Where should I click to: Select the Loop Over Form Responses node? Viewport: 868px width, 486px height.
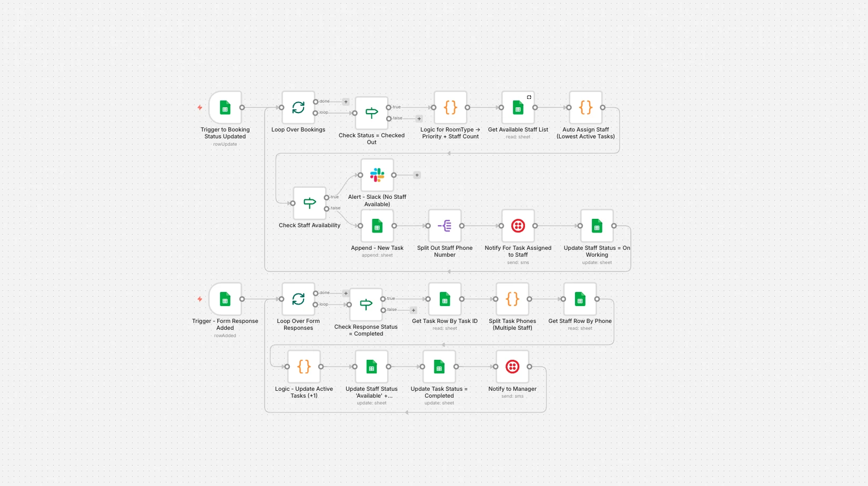click(298, 299)
